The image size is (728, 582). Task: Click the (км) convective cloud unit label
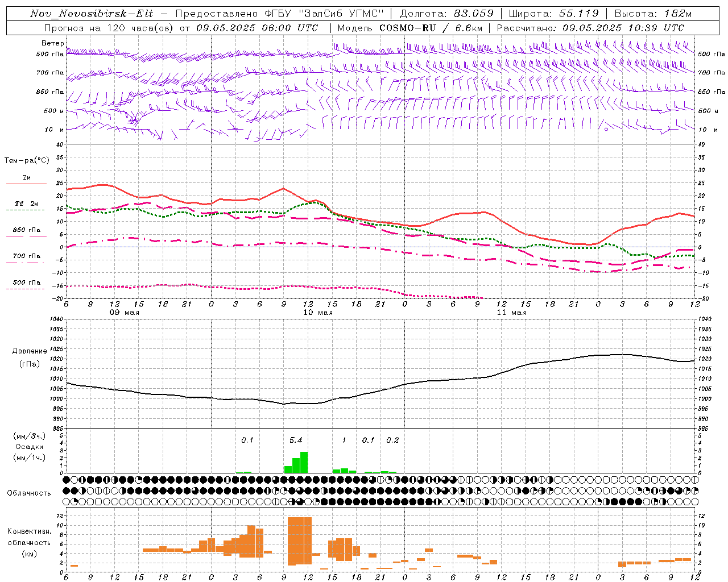tap(29, 554)
